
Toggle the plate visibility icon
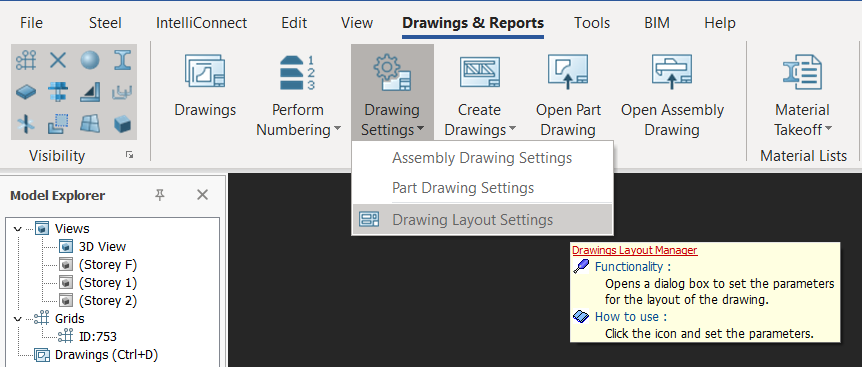pyautogui.click(x=26, y=92)
